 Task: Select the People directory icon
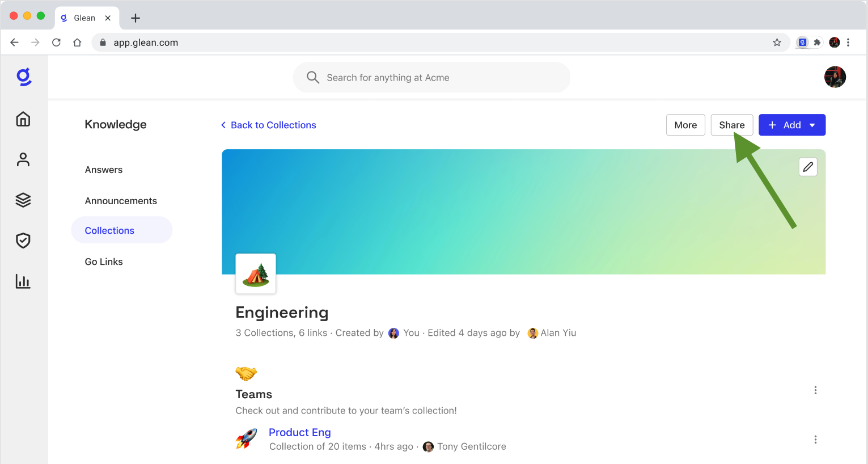(23, 159)
